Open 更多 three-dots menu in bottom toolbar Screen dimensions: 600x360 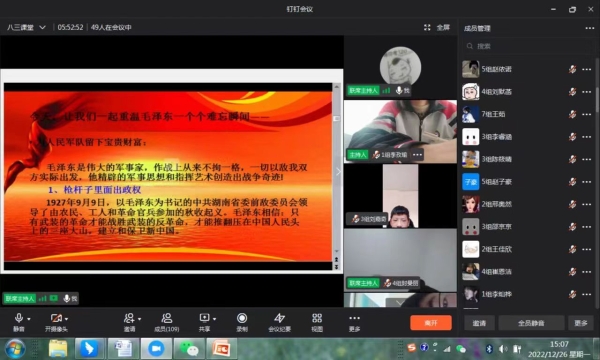click(x=354, y=318)
